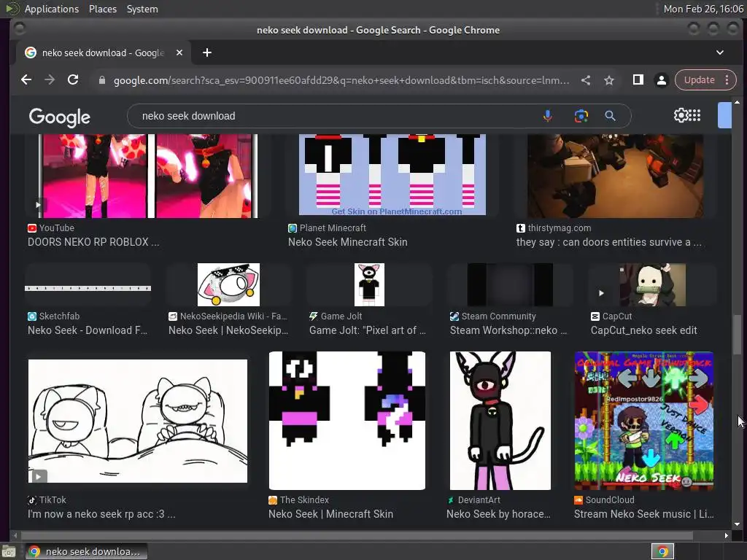Click 'Stream Neko Seek music' title
The image size is (747, 560).
(x=643, y=514)
